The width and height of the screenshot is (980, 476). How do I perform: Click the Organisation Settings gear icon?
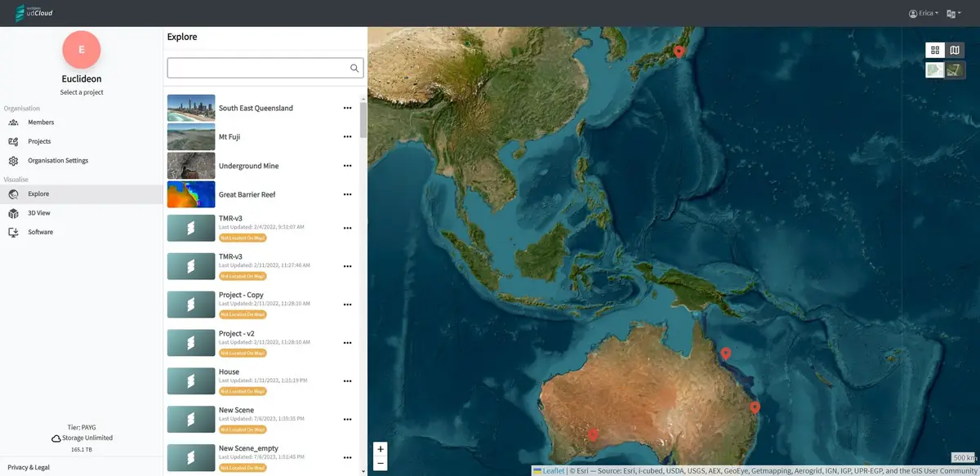click(x=14, y=161)
